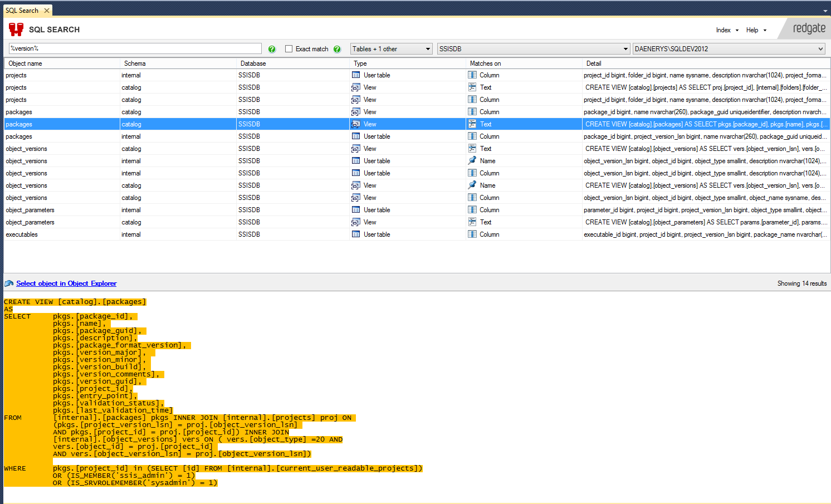Click View icon in packages catalog Column row
This screenshot has height=504, width=831.
356,112
